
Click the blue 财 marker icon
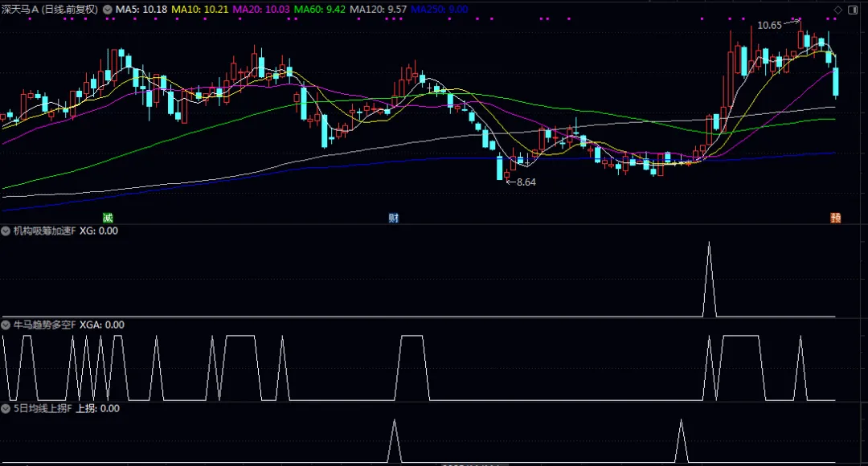coord(393,218)
